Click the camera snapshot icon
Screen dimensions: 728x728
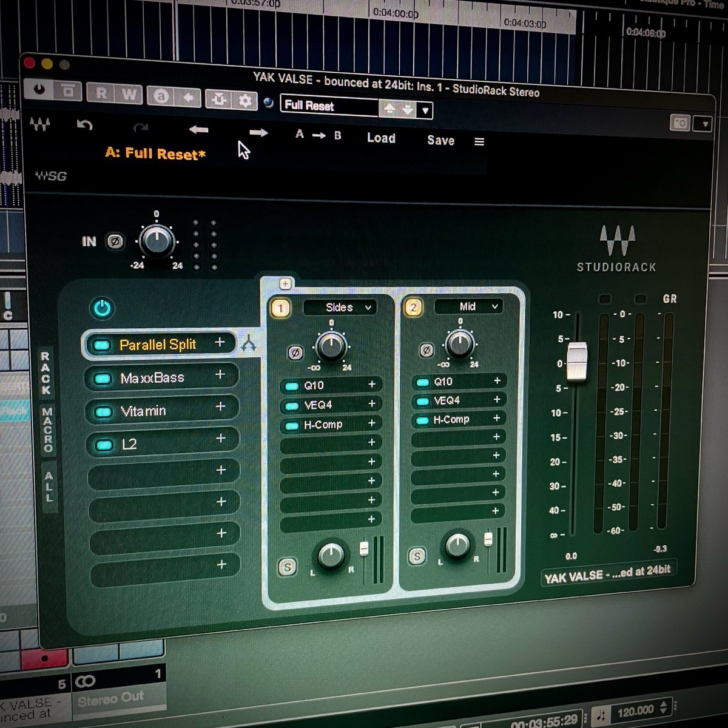pyautogui.click(x=679, y=123)
